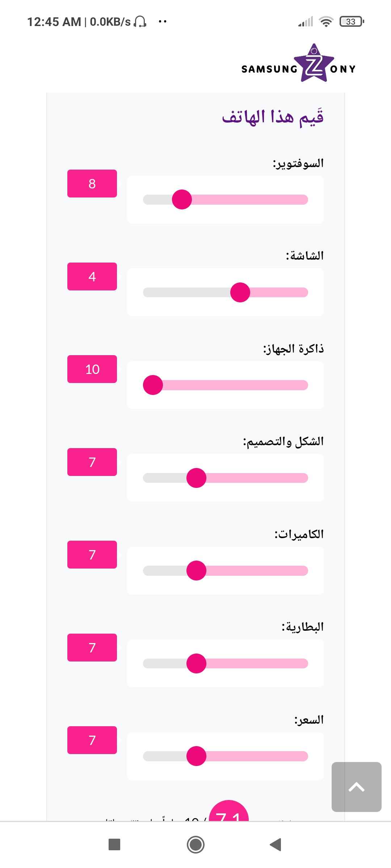Viewport: 391px width, 868px height.
Task: Adjust the السوفتوير rating slider
Action: click(182, 199)
